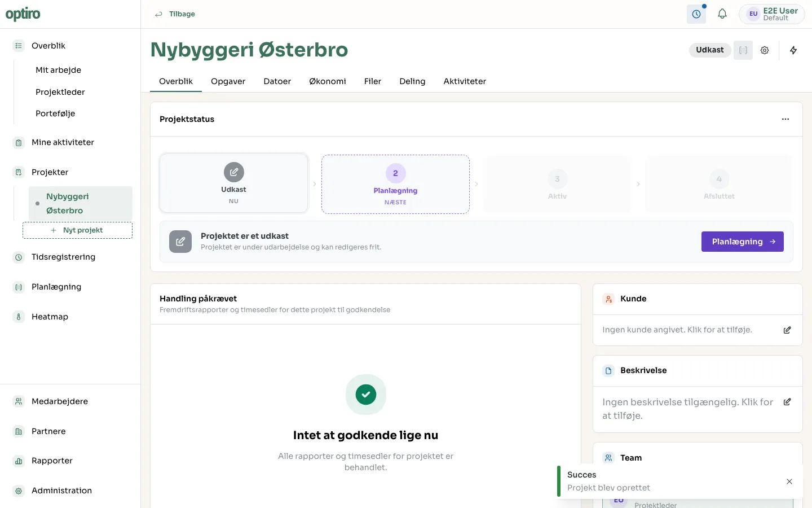Switch to the Deling tab
This screenshot has height=508, width=812.
[x=412, y=81]
